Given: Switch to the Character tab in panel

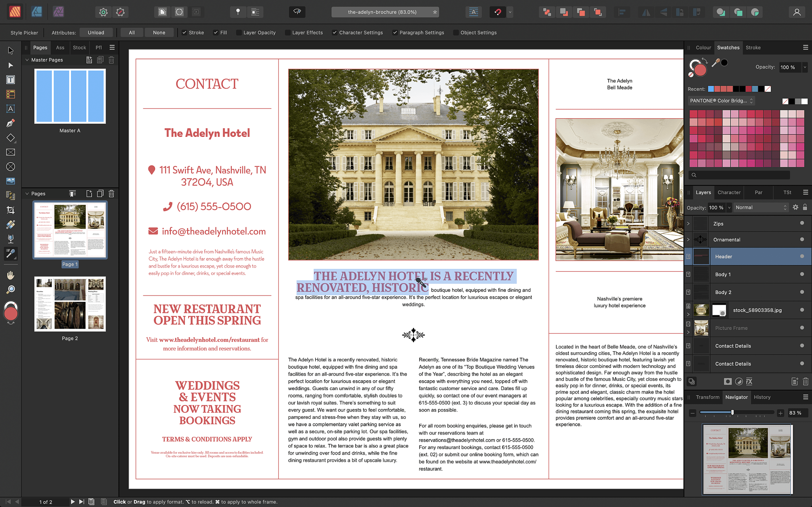Looking at the screenshot, I should [728, 192].
